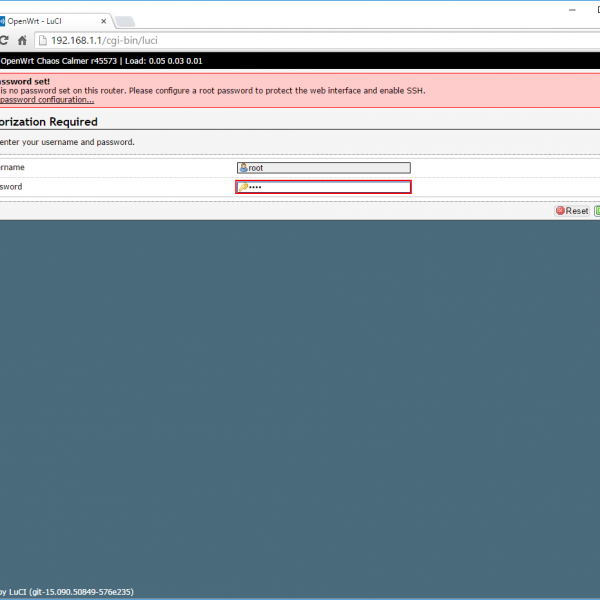
Task: Select the OpenWrt - LuCI tab
Action: (50, 20)
